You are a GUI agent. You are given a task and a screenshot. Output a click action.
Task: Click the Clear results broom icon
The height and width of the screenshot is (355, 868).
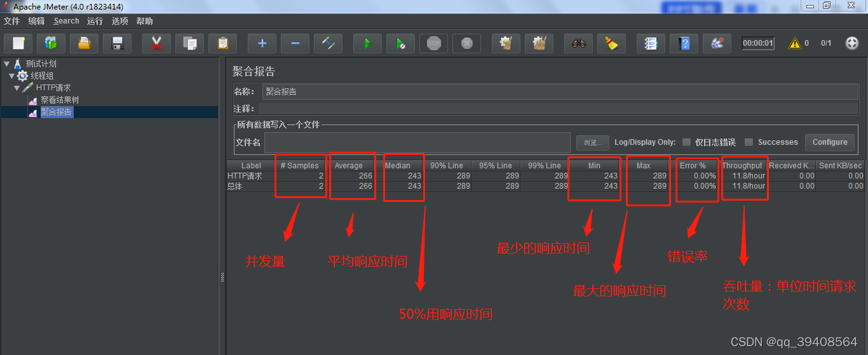point(506,43)
